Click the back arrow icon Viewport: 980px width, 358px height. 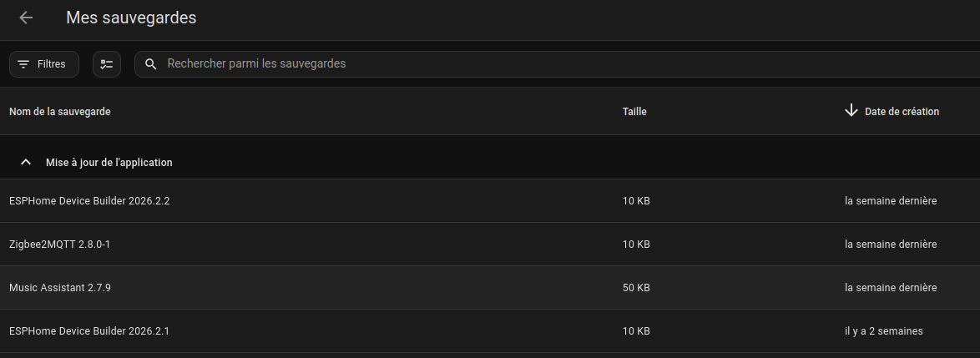[26, 18]
